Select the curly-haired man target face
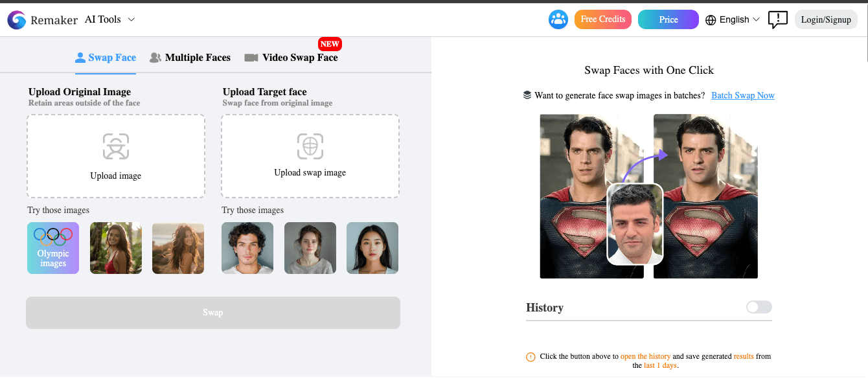868x386 pixels. point(247,248)
